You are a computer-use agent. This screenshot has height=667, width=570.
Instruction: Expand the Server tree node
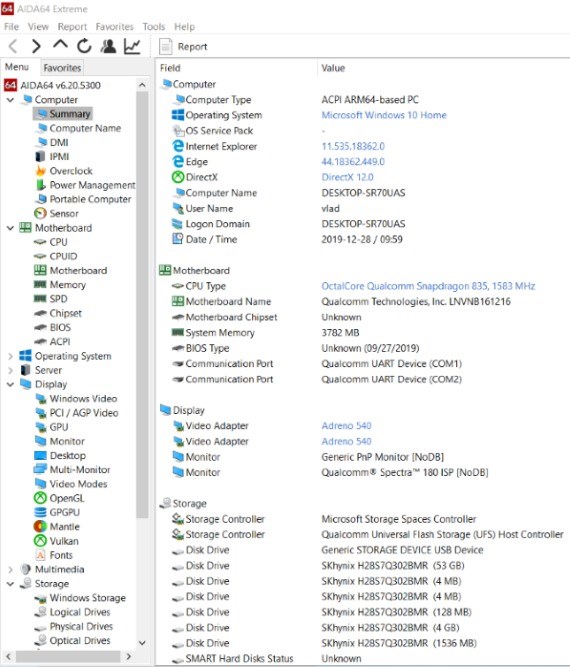coord(11,371)
